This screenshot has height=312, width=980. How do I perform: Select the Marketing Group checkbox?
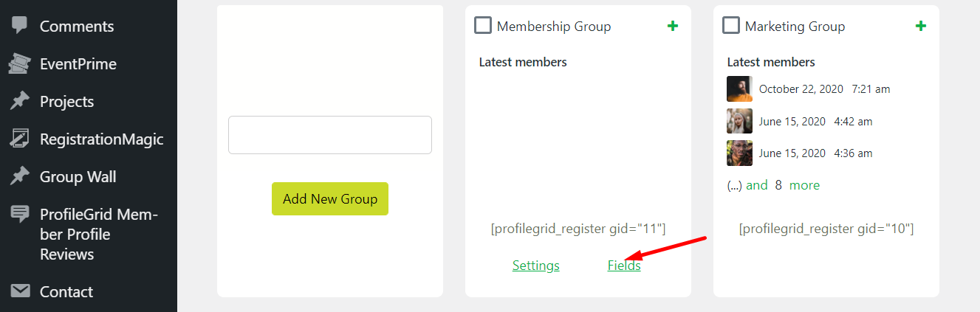[x=731, y=26]
